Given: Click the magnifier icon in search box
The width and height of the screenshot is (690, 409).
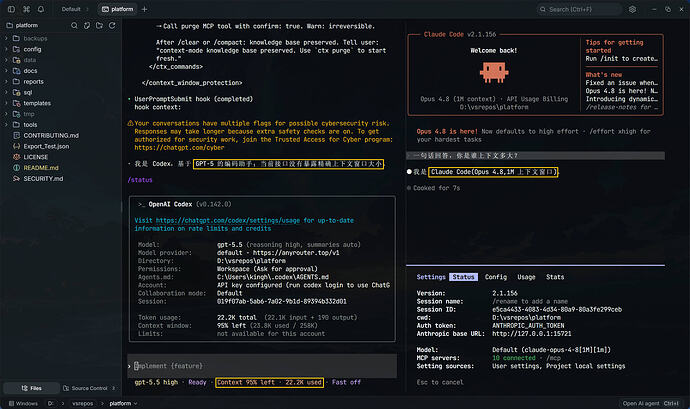Looking at the screenshot, I should [x=543, y=9].
